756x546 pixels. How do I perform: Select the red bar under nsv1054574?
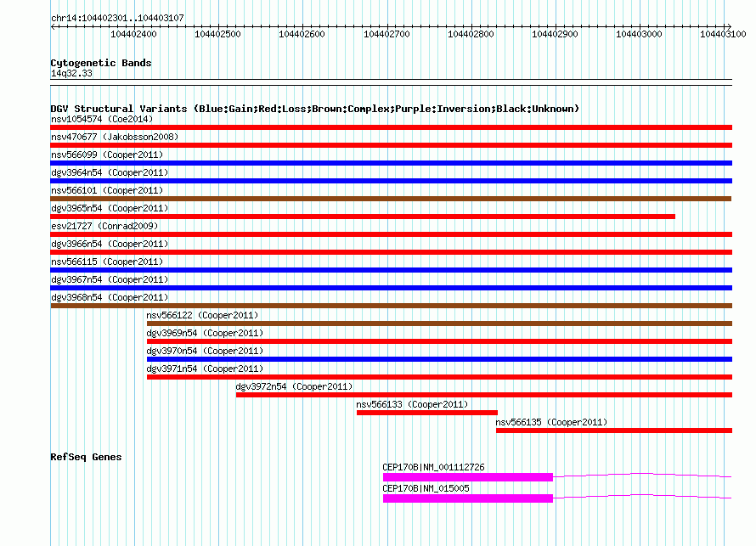pyautogui.click(x=391, y=127)
